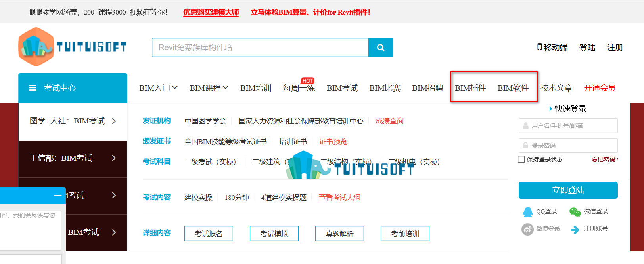Viewport: 644px width, 264px height.
Task: Go to the BIM考试 nav item
Action: [x=342, y=88]
